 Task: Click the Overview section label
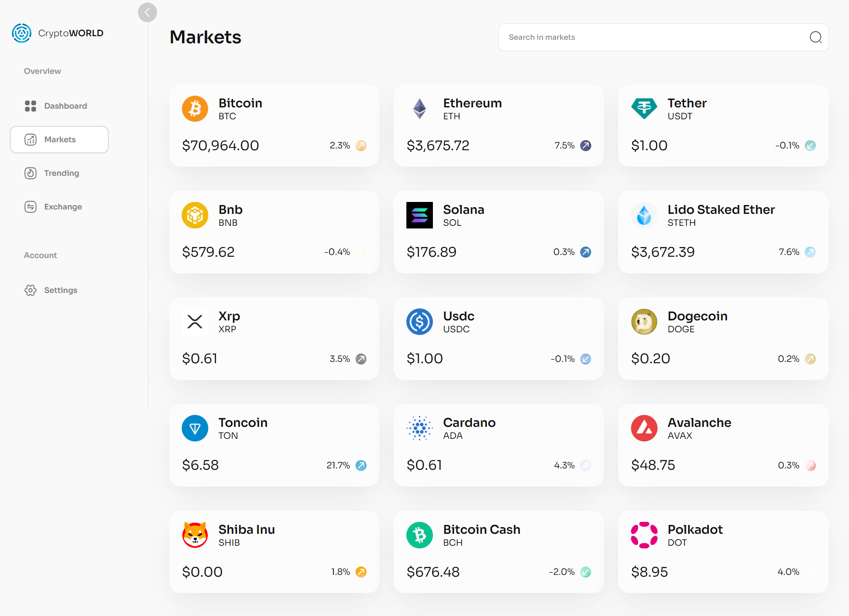(42, 71)
